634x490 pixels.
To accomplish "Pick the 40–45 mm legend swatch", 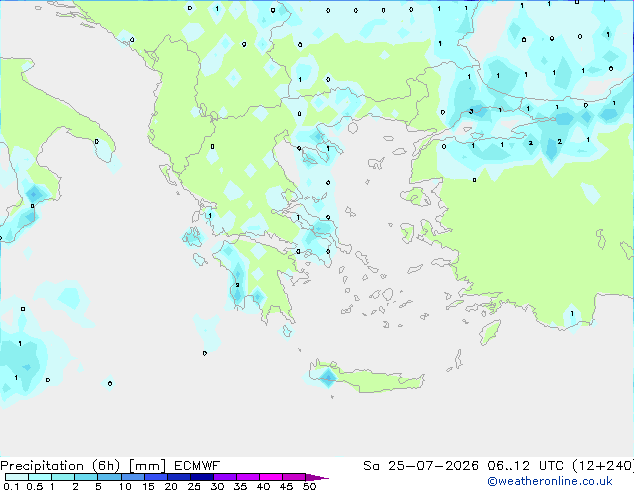I will click(271, 477).
